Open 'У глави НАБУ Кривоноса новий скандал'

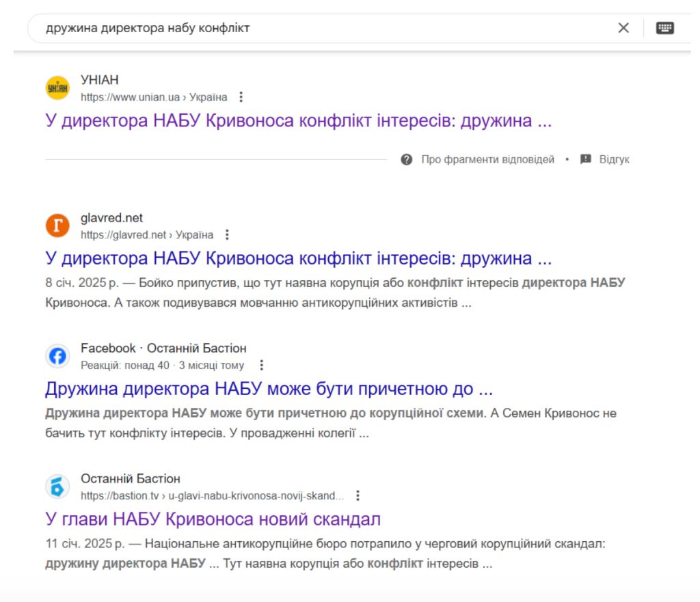point(213,519)
